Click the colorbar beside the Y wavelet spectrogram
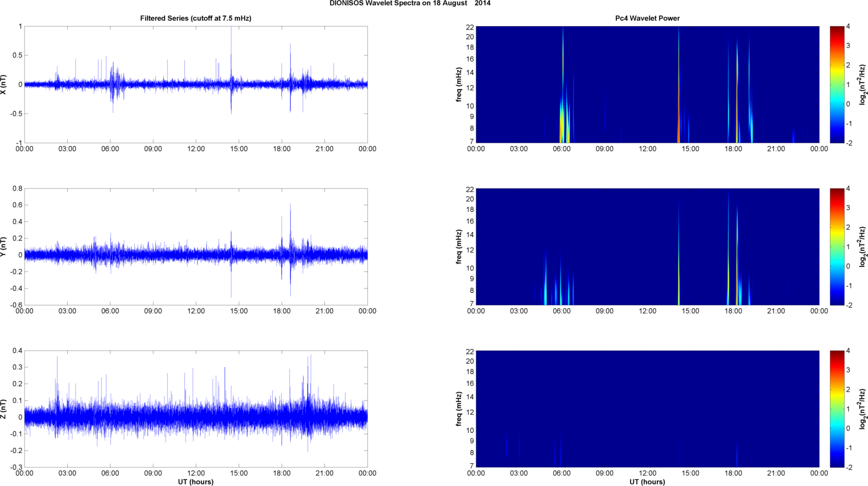This screenshot has height=486, width=868. pyautogui.click(x=837, y=247)
